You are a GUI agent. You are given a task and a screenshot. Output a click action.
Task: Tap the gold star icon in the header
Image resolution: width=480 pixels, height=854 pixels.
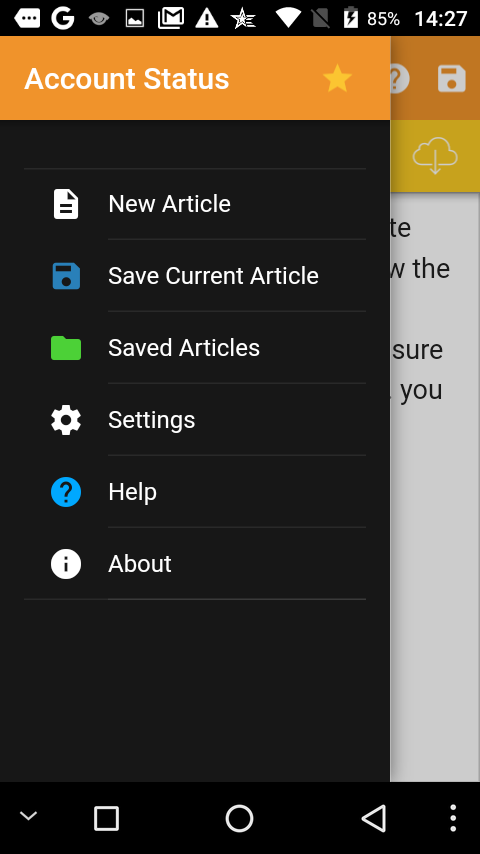click(337, 78)
